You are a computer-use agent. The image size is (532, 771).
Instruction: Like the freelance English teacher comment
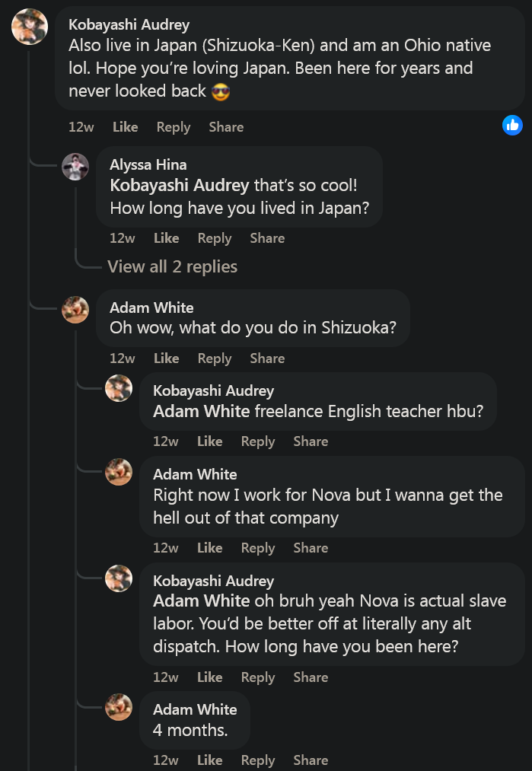pos(209,441)
